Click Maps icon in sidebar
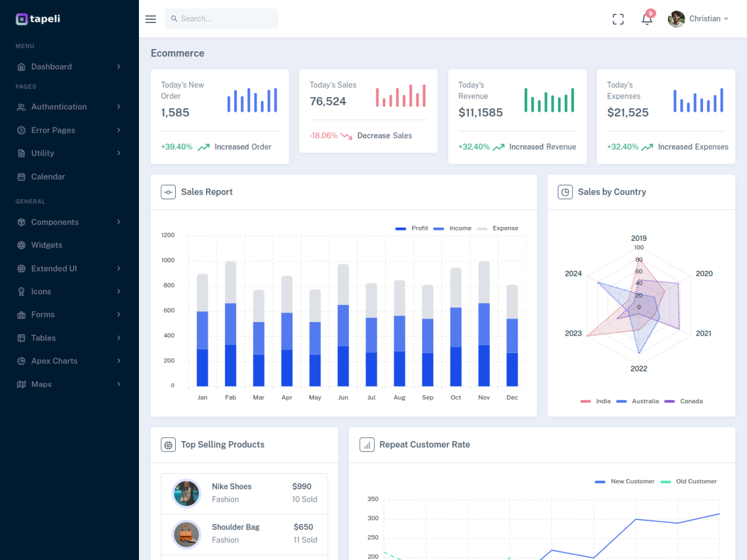Viewport: 747px width, 560px height. click(21, 384)
